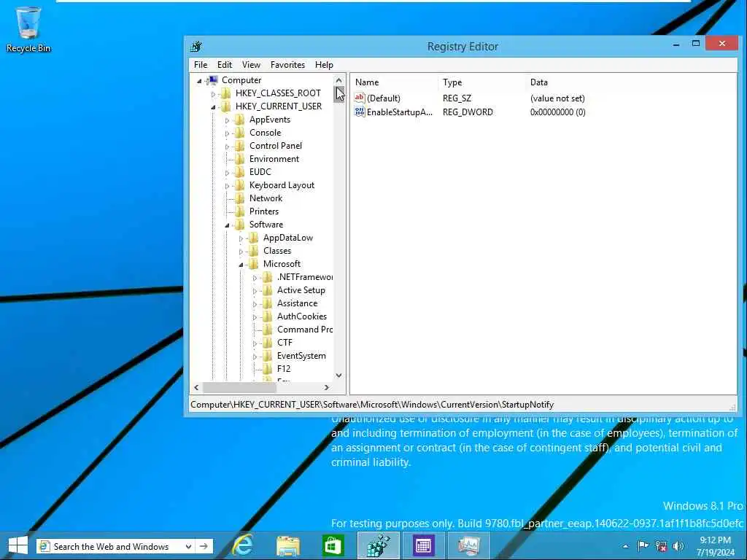Open the View menu
The height and width of the screenshot is (560, 747).
click(251, 65)
